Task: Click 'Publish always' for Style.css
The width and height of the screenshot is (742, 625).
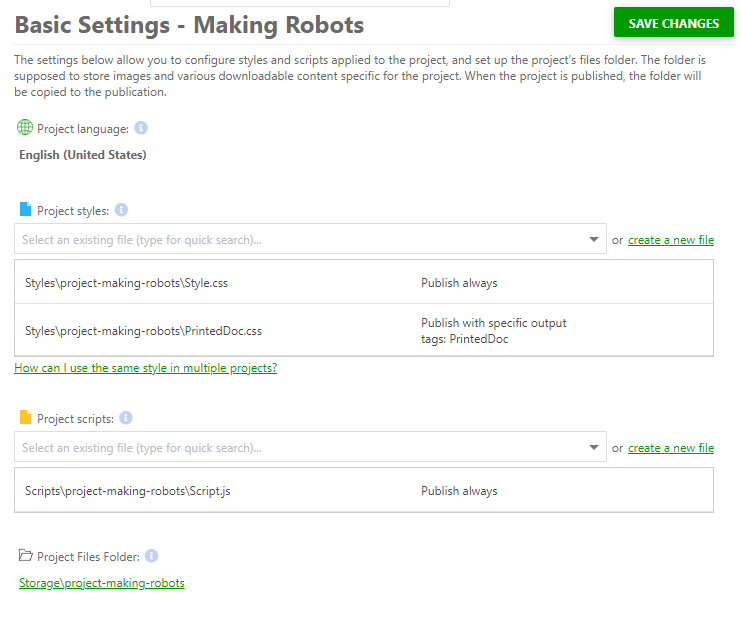Action: point(459,283)
